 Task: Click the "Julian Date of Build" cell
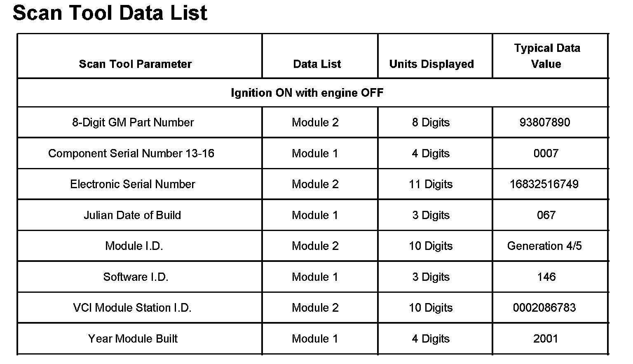pyautogui.click(x=132, y=215)
